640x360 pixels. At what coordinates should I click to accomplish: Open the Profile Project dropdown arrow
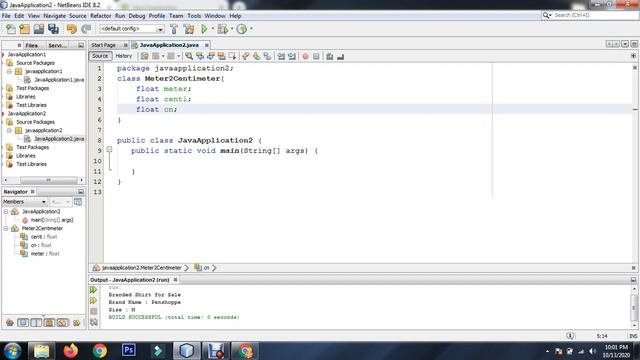pos(251,29)
